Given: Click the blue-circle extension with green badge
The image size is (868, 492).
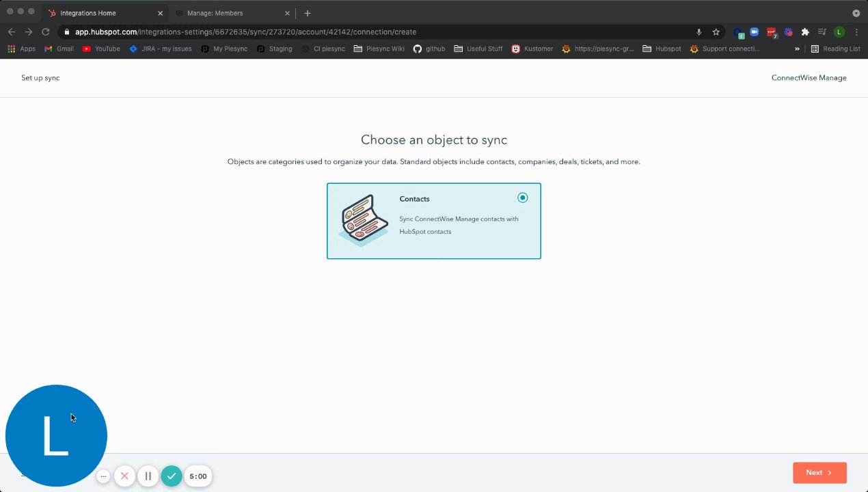Looking at the screenshot, I should click(738, 32).
